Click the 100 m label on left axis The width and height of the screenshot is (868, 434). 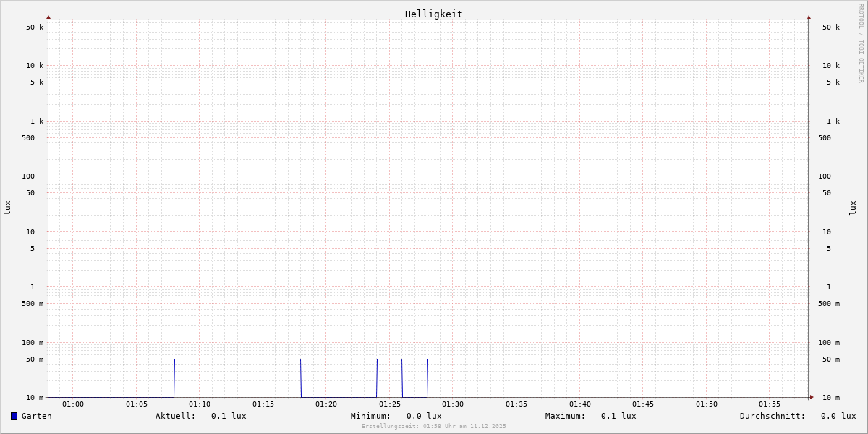coord(33,343)
